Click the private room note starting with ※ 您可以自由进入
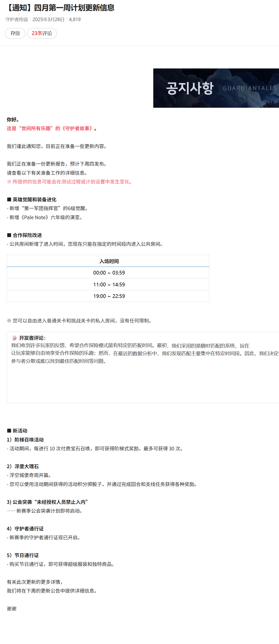Screen dimensions: 279x644 click(x=79, y=321)
